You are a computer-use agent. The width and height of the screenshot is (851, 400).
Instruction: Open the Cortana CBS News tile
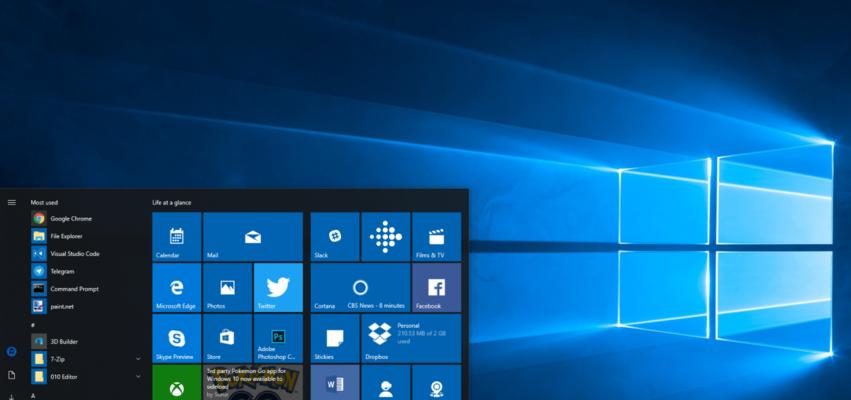(x=360, y=288)
